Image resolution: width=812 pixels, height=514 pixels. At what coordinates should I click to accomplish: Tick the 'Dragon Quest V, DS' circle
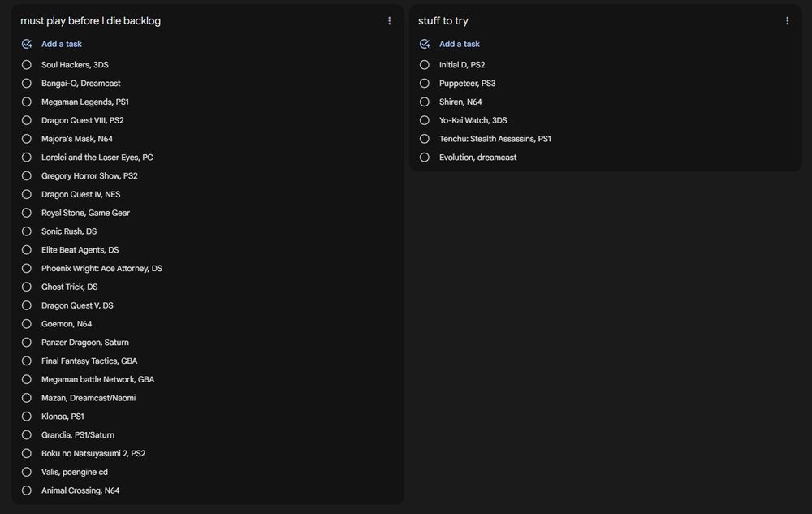(27, 305)
